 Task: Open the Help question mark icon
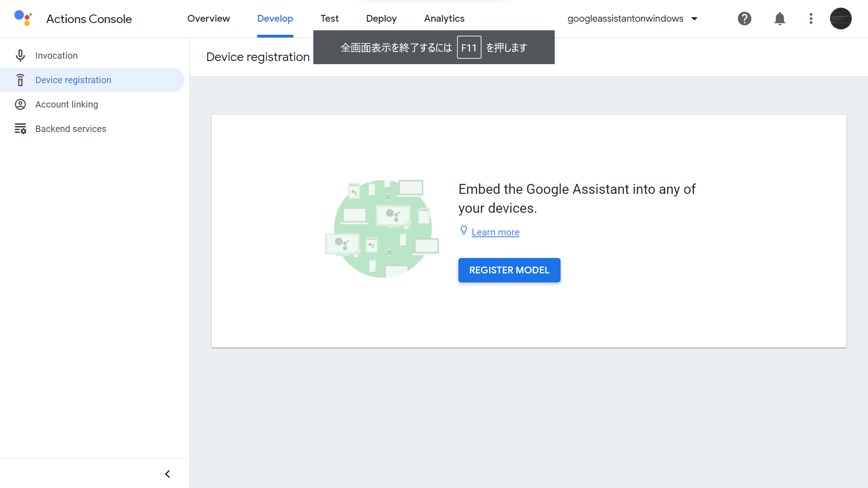pos(744,19)
